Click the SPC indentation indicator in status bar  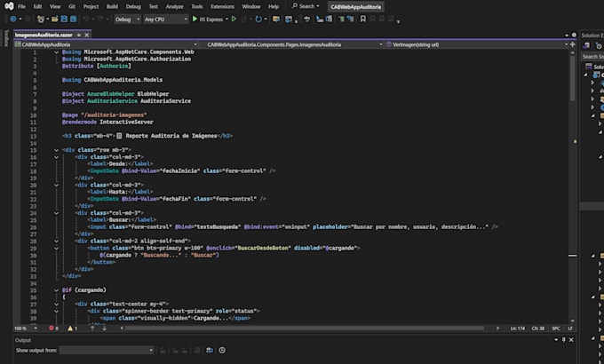point(556,328)
